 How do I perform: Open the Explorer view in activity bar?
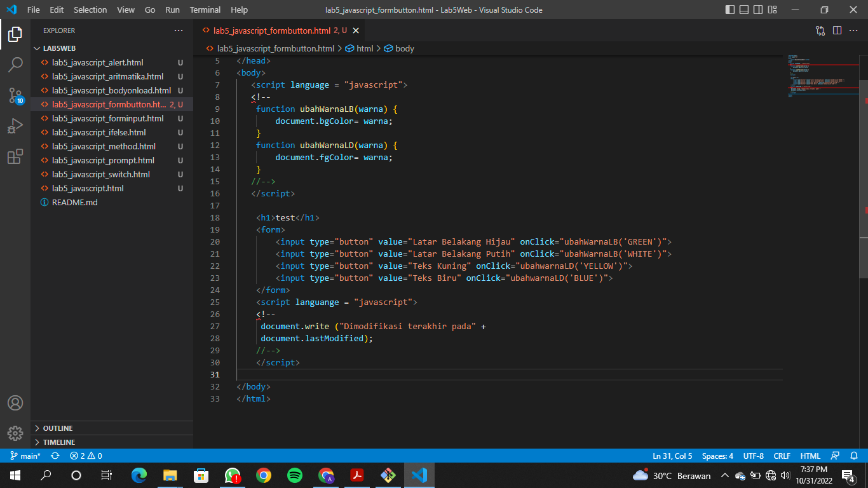15,34
